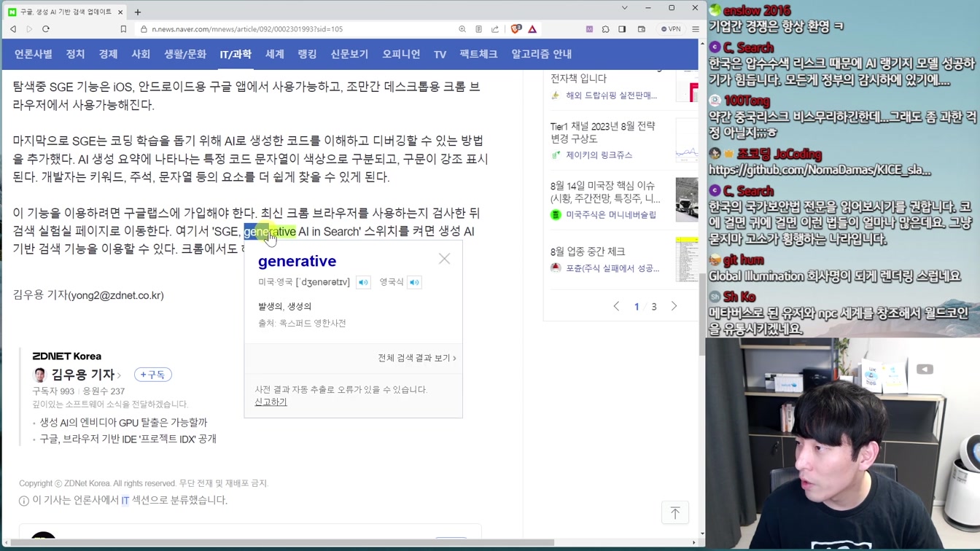Open a new browser tab

tap(137, 12)
